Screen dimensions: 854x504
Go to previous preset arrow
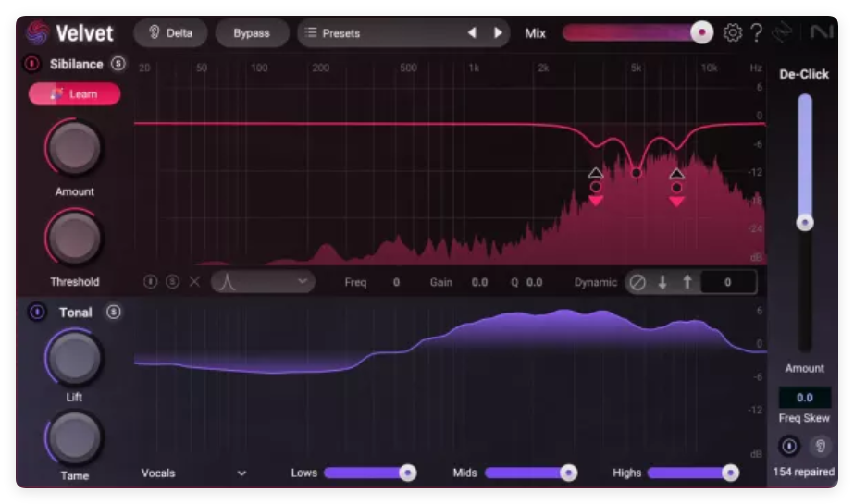point(472,32)
